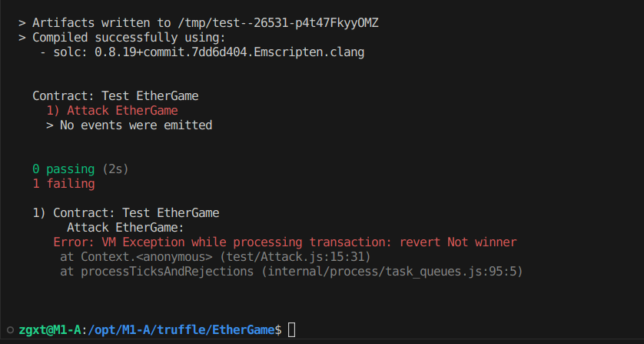The width and height of the screenshot is (644, 344).
Task: Click the '(2s)' duration text
Action: [x=115, y=169]
